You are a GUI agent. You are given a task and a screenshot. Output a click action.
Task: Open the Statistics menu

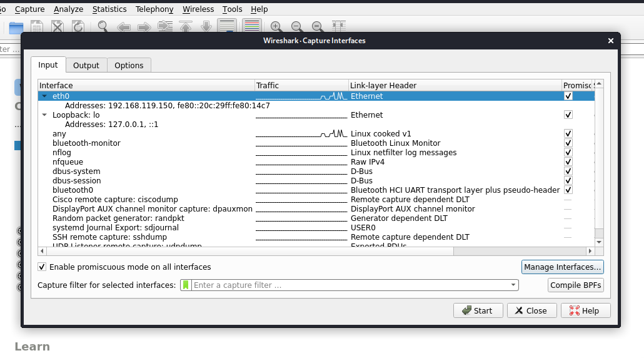coord(109,9)
